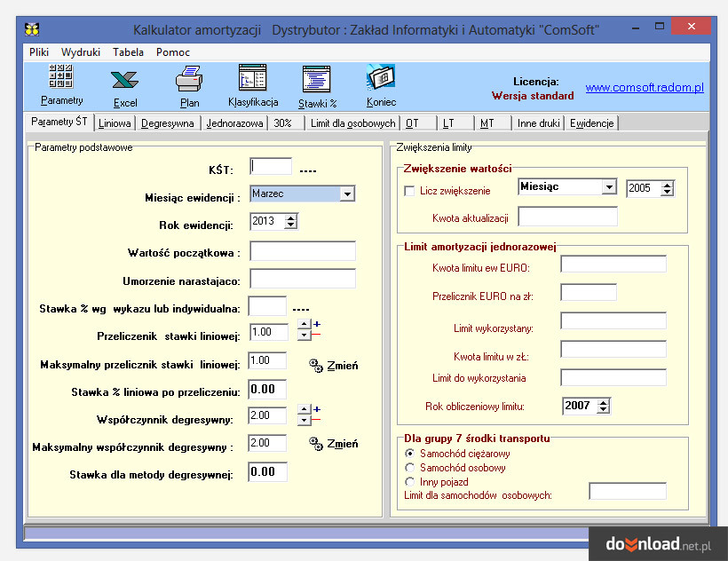The height and width of the screenshot is (561, 728).
Task: Decrease Rok obliczeniowy limitu spinner
Action: click(603, 410)
